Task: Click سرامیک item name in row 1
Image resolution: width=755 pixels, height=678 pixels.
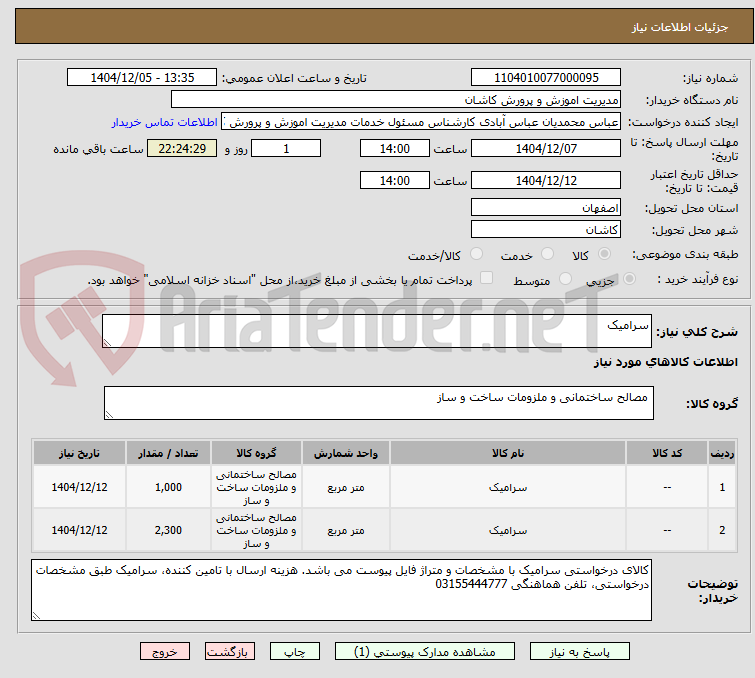Action: coord(508,487)
